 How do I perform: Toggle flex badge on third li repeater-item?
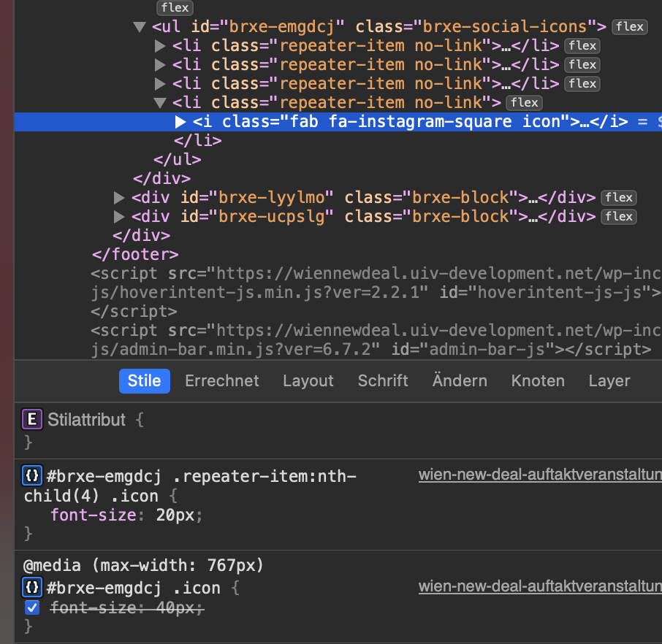pyautogui.click(x=582, y=84)
